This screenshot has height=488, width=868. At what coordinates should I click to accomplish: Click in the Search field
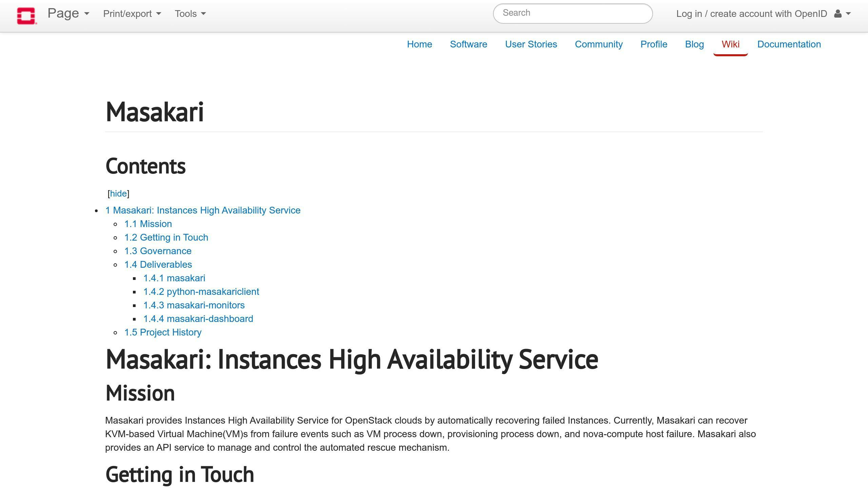(x=572, y=13)
